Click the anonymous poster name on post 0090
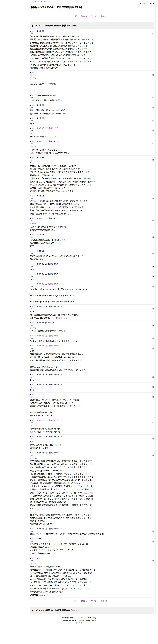The image size is (158, 644). tap(49, 128)
